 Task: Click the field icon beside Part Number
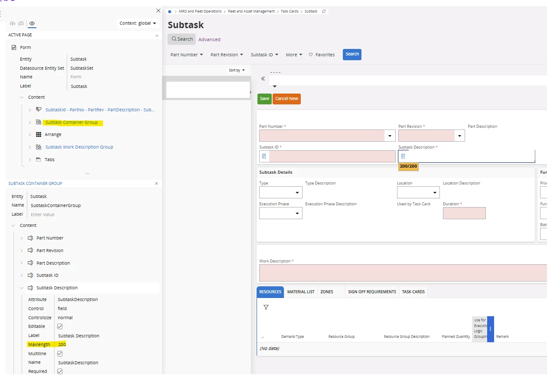coord(30,238)
